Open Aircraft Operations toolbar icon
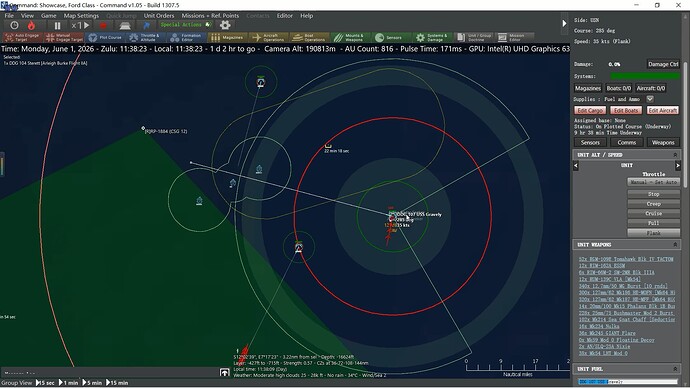The image size is (690, 388). (268, 38)
